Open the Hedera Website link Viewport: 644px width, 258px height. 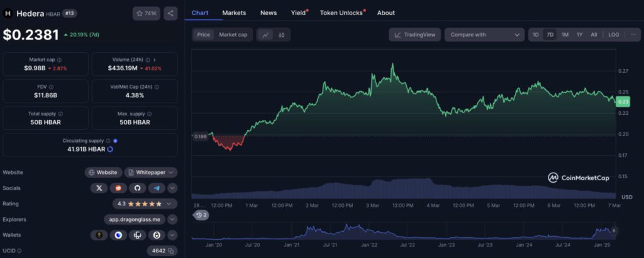tap(103, 173)
